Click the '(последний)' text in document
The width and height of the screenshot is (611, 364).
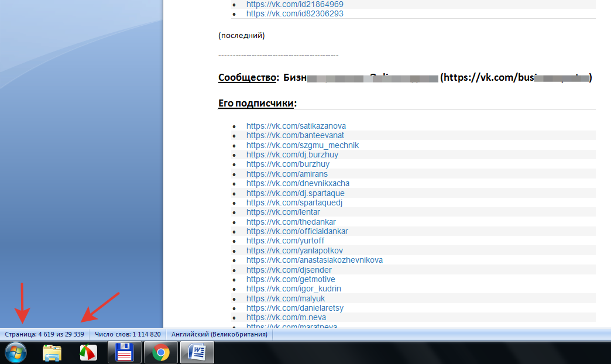pos(242,36)
